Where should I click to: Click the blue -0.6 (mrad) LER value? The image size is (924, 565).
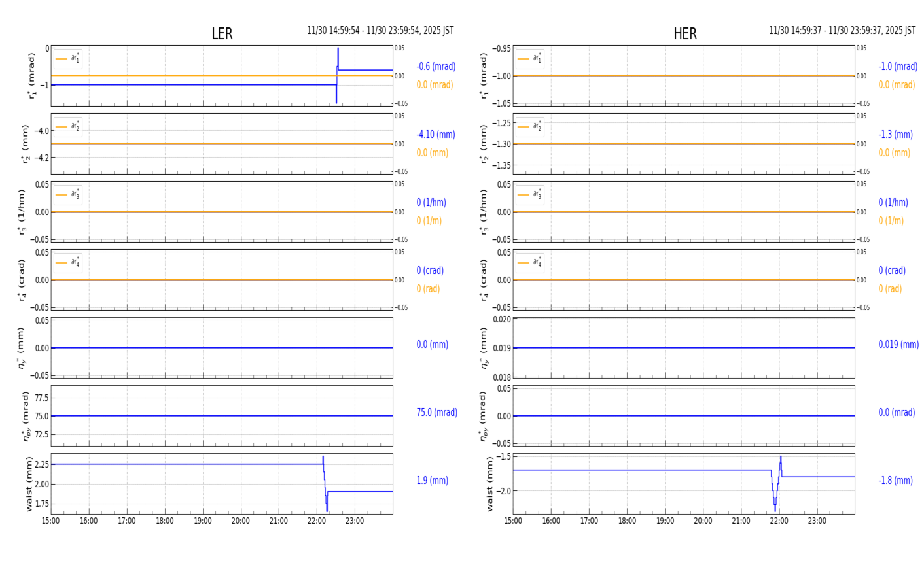(x=436, y=67)
